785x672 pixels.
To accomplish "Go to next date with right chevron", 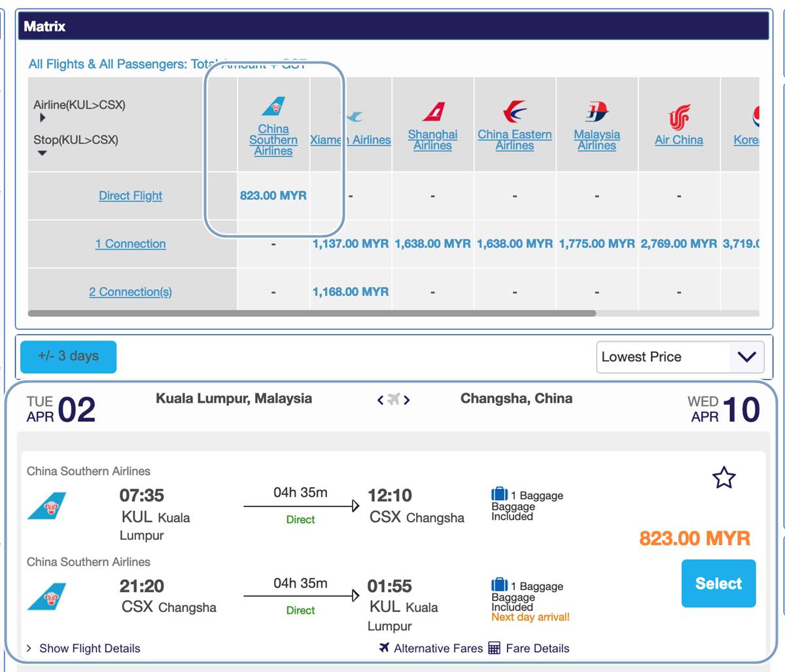I will pyautogui.click(x=406, y=400).
